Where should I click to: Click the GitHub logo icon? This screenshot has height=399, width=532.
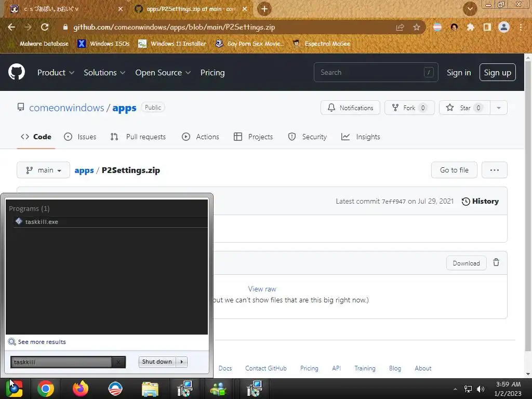coord(16,72)
